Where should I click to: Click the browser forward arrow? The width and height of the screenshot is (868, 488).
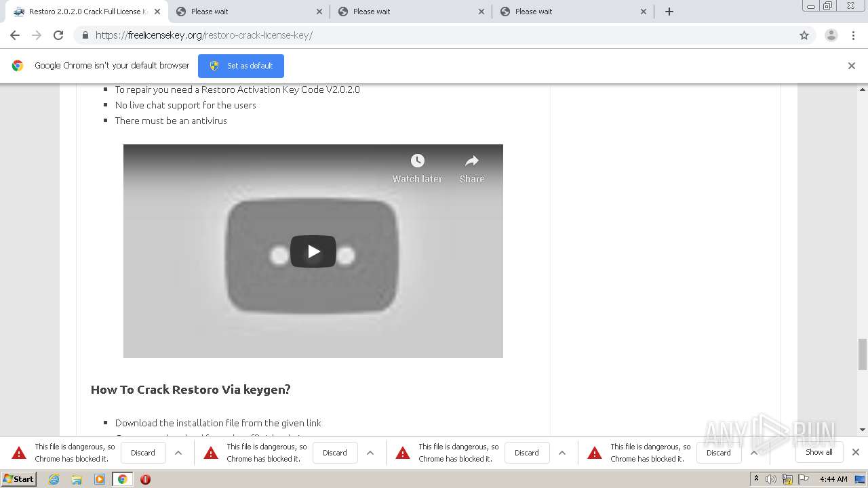[x=37, y=35]
